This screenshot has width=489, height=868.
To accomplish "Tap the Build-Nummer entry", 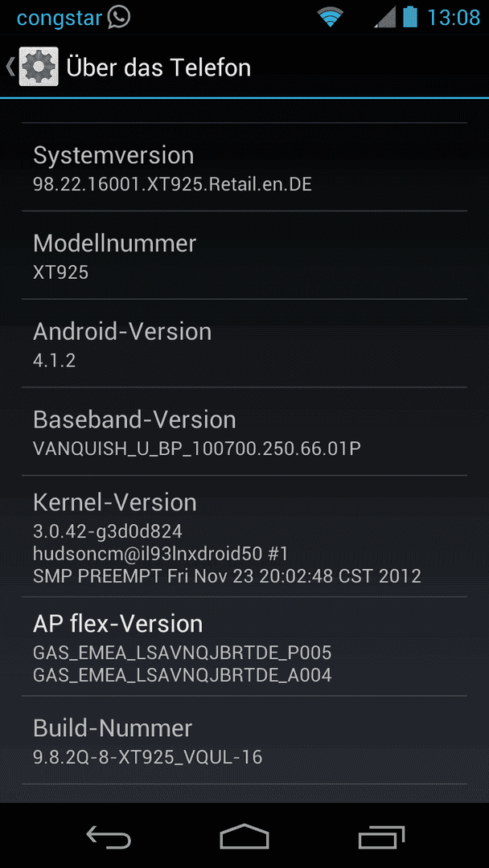I will (244, 740).
